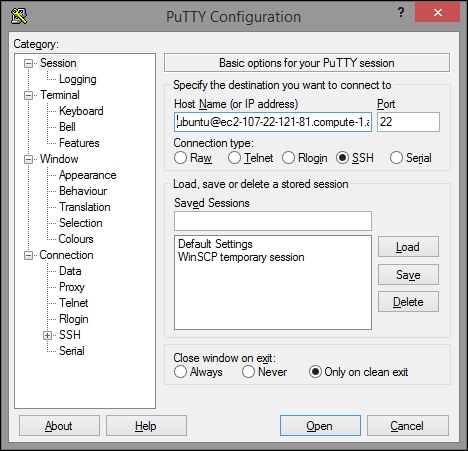This screenshot has width=468, height=451.
Task: Select the Window category
Action: [x=59, y=159]
